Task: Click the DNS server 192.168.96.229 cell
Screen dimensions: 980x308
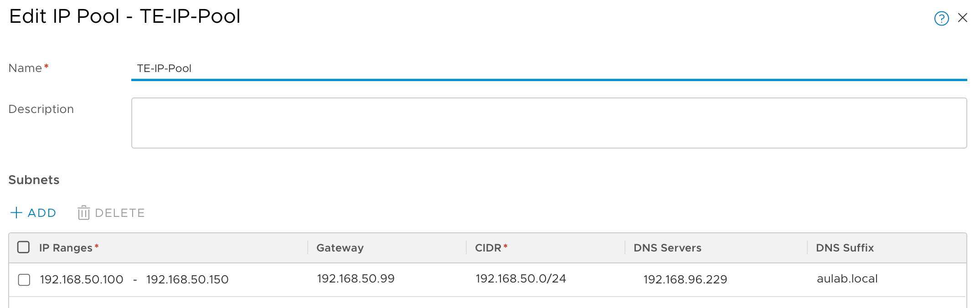Action: pos(685,279)
